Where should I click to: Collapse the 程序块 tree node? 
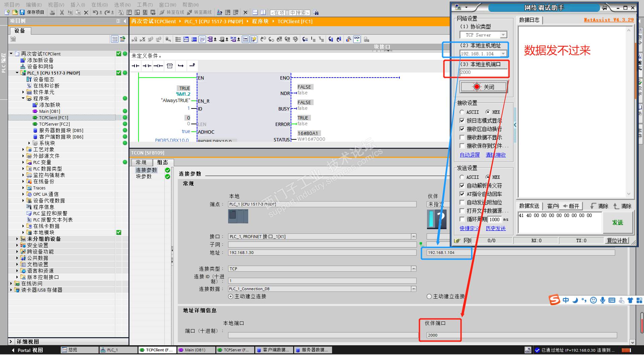pos(23,98)
